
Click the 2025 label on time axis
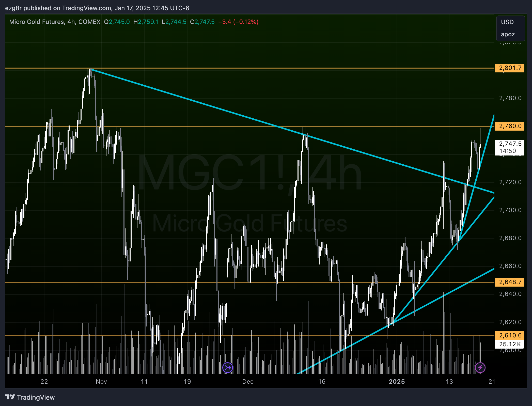397,382
